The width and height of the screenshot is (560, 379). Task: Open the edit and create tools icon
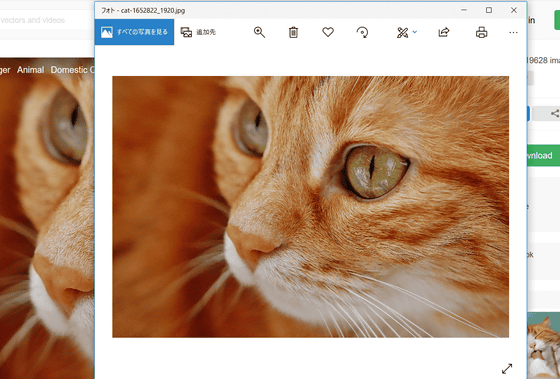(x=402, y=33)
